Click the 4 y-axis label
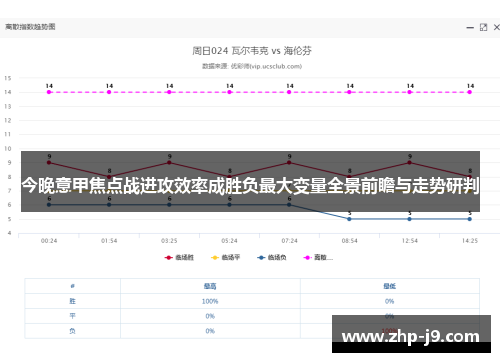The height and width of the screenshot is (362, 500). point(9,233)
